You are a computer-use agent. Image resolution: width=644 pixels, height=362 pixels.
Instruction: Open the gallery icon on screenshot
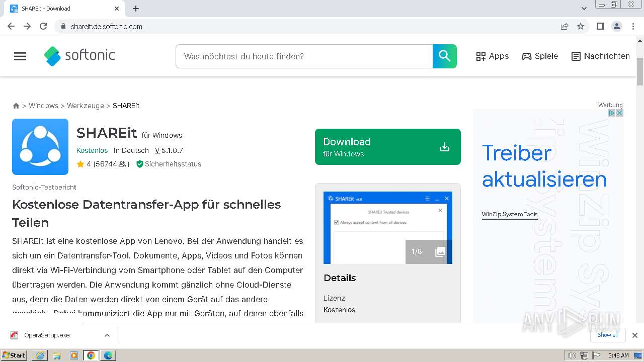440,252
